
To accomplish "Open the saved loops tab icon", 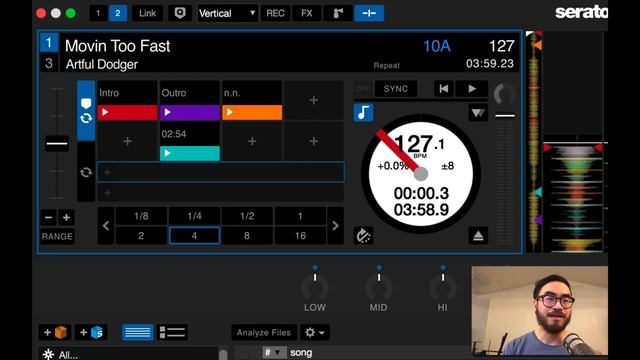I will (86, 172).
